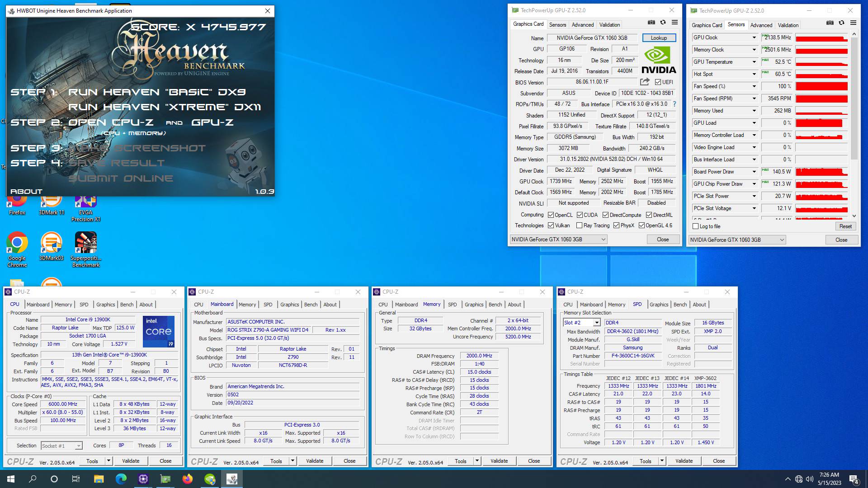Click refresh icon in GPU-Z Graphics Card window

[x=663, y=23]
